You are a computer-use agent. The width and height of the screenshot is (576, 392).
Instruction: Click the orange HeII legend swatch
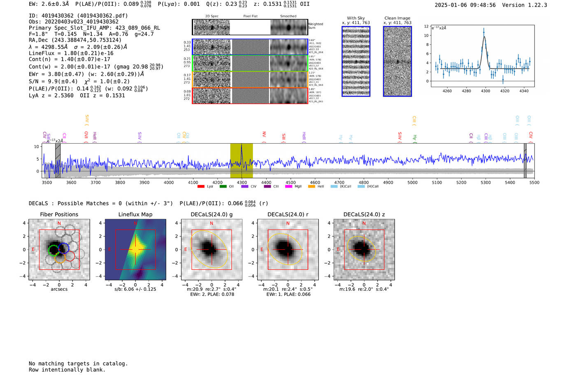point(311,187)
